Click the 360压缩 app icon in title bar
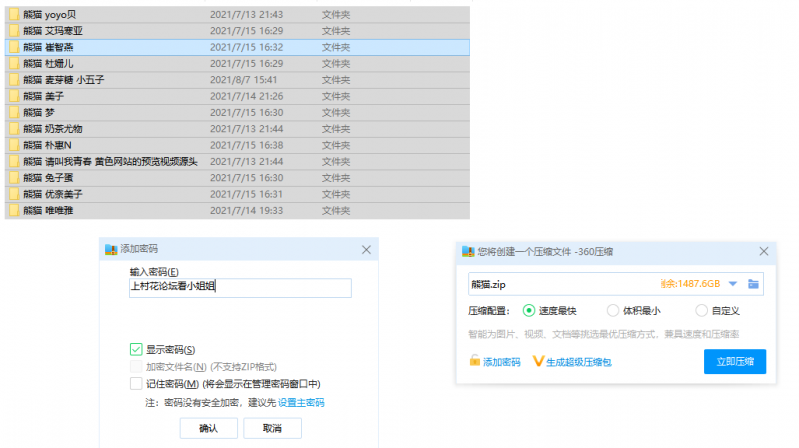 (467, 251)
